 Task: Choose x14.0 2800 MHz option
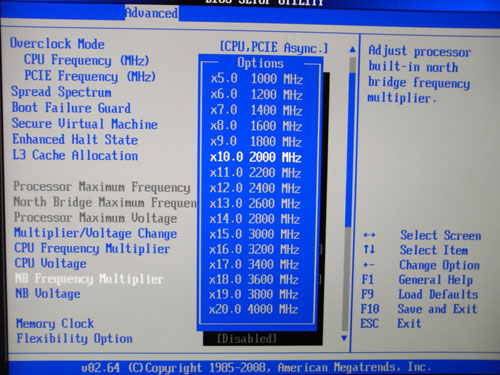(x=255, y=219)
